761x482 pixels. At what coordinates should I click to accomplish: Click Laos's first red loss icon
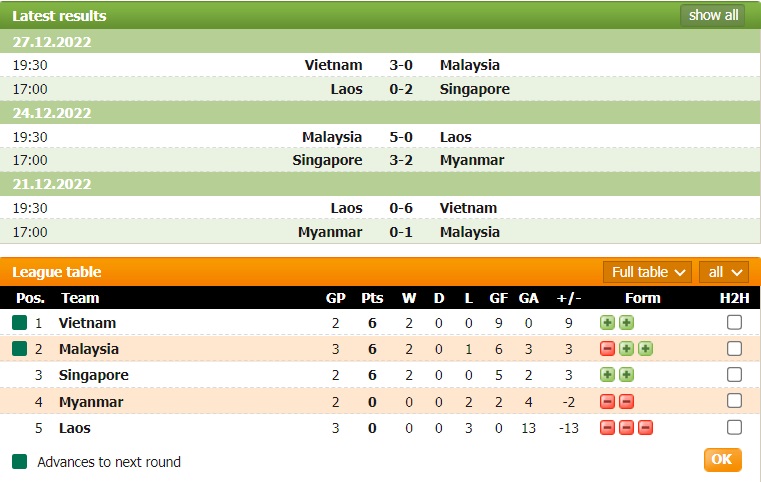point(607,428)
